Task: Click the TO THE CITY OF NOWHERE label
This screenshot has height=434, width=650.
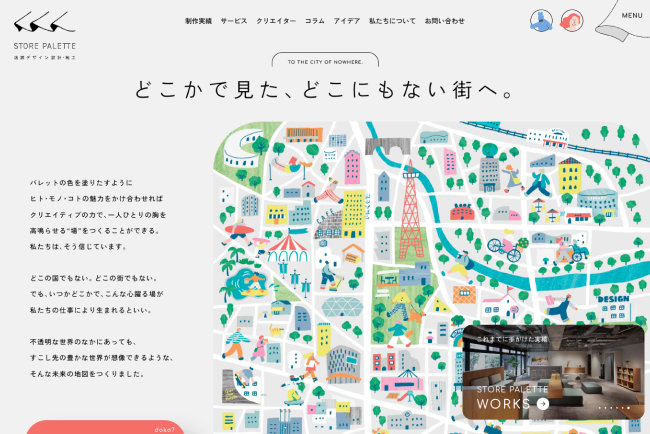Action: [325, 61]
